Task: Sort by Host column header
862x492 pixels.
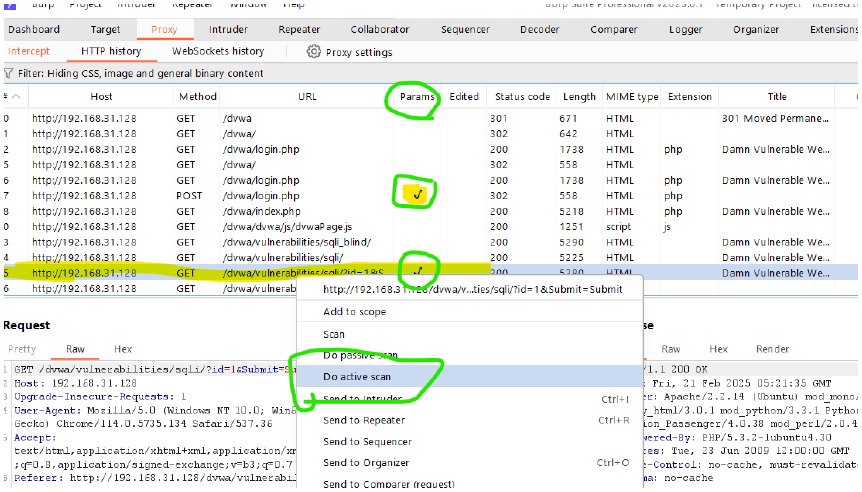Action: click(x=101, y=97)
